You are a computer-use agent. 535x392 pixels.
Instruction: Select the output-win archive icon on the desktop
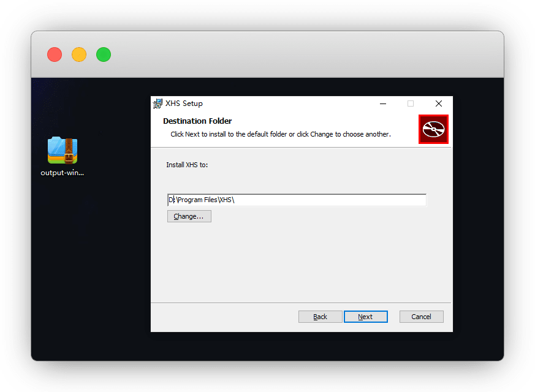coord(62,150)
